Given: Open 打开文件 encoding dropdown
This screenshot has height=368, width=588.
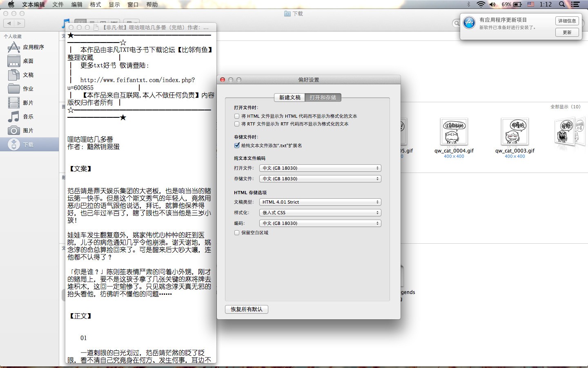Looking at the screenshot, I should (x=320, y=168).
